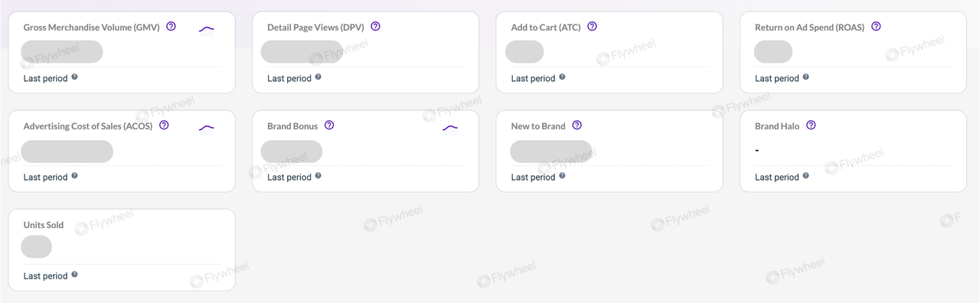Show info for Return on Ad Spend
Image resolution: width=980 pixels, height=303 pixels.
click(876, 26)
